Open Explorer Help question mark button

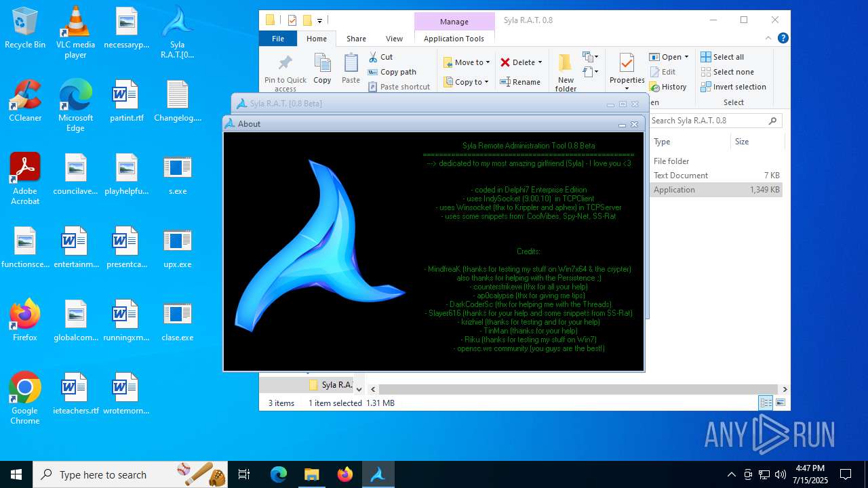[783, 39]
